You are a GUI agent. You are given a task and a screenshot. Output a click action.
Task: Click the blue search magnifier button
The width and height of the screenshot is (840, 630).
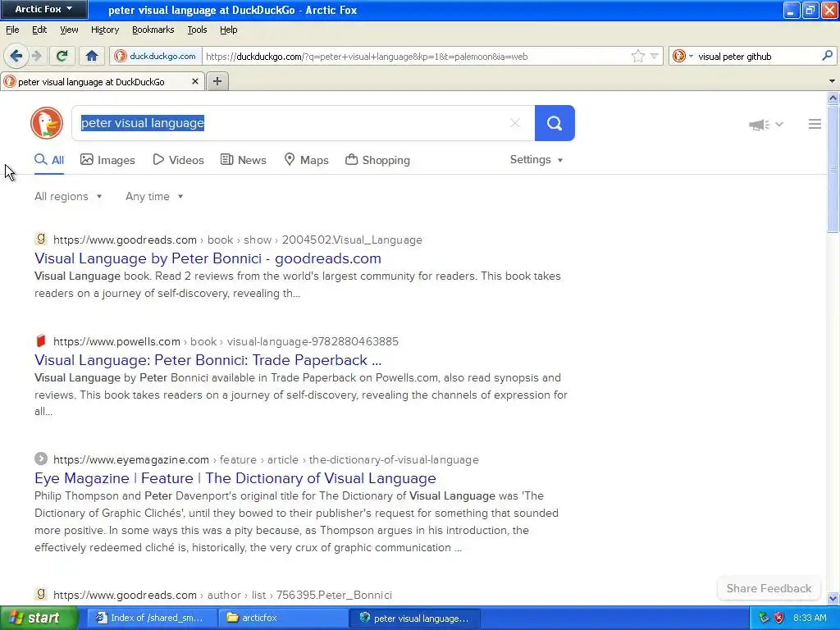tap(555, 123)
